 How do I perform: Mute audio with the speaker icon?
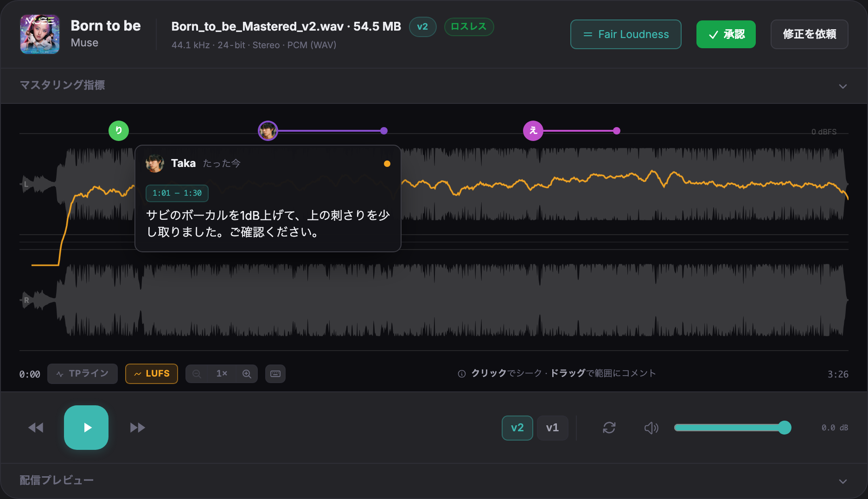click(x=651, y=428)
